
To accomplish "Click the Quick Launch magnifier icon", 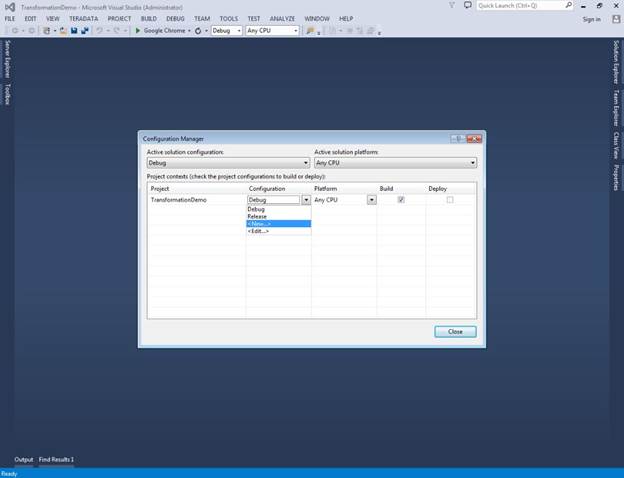I will pos(569,5).
